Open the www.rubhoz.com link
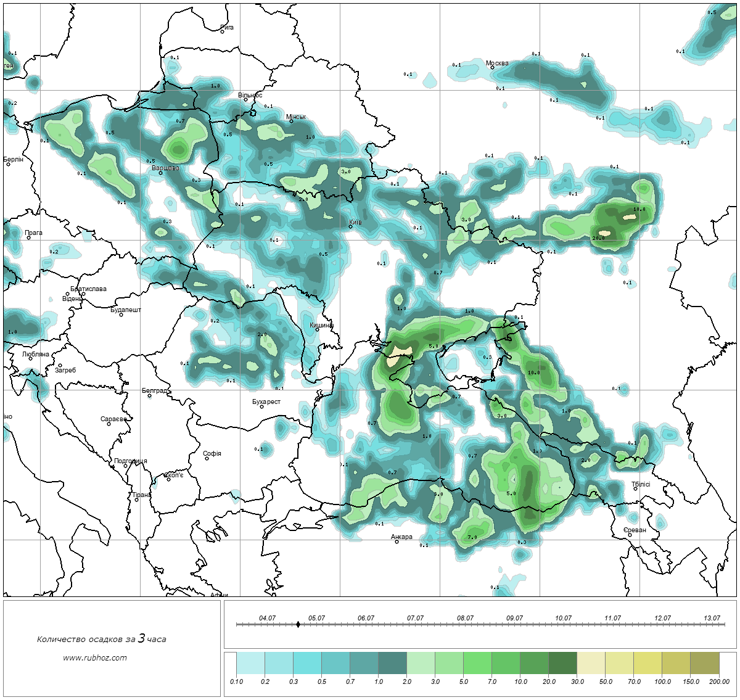 pyautogui.click(x=95, y=657)
